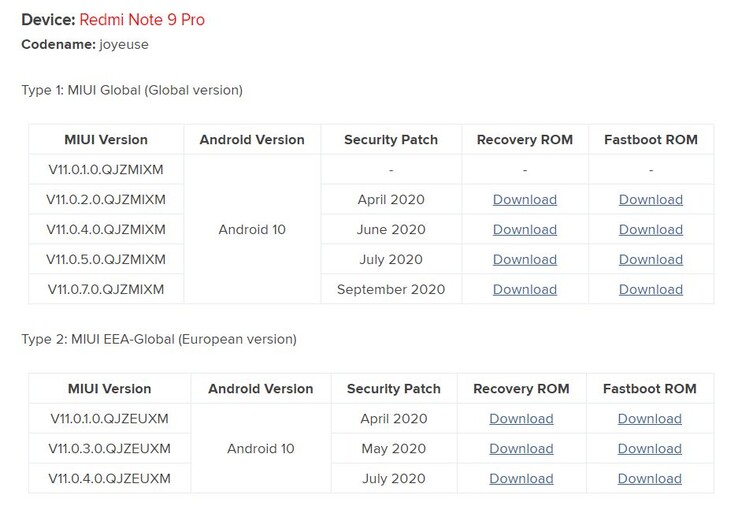Download Recovery ROM for V11.0.3.0.QJZEUXM
The width and height of the screenshot is (738, 506).
pos(521,449)
